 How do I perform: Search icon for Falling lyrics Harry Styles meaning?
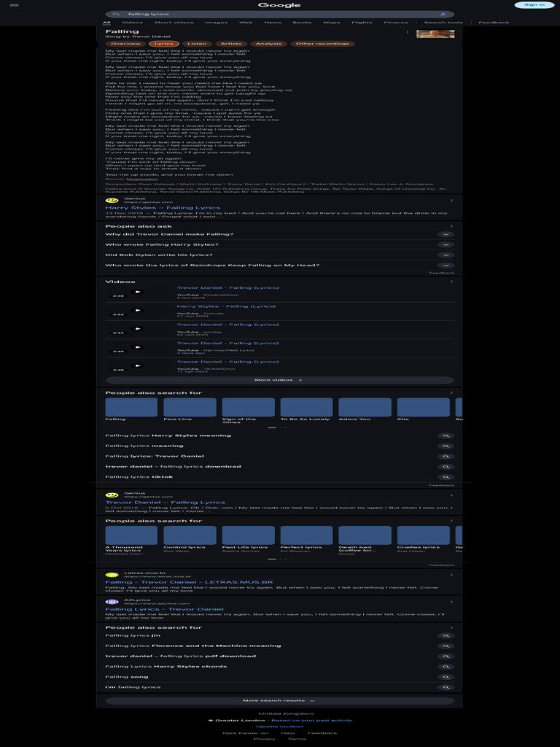446,436
